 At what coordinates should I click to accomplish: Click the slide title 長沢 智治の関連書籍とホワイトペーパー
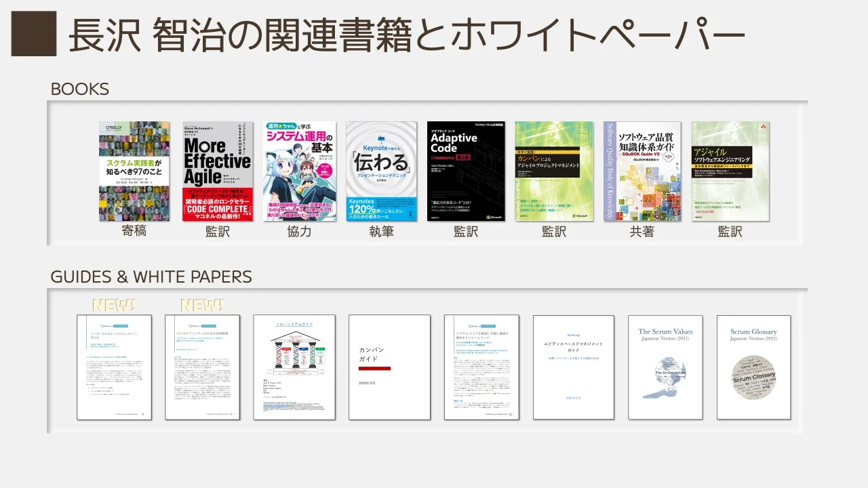click(x=407, y=35)
